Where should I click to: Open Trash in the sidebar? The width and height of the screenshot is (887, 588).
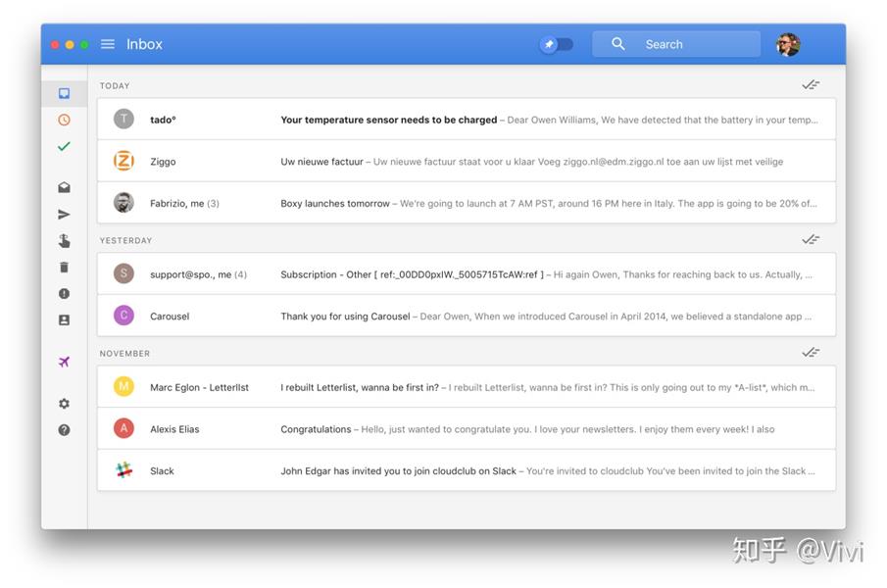pos(64,267)
